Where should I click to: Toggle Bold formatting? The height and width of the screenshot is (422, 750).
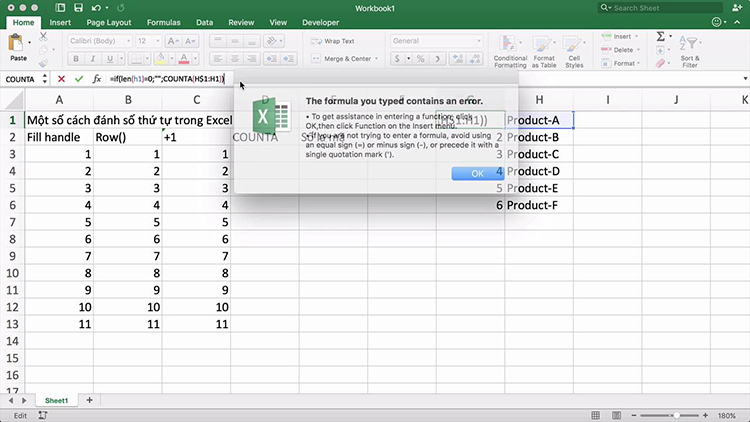[76, 58]
